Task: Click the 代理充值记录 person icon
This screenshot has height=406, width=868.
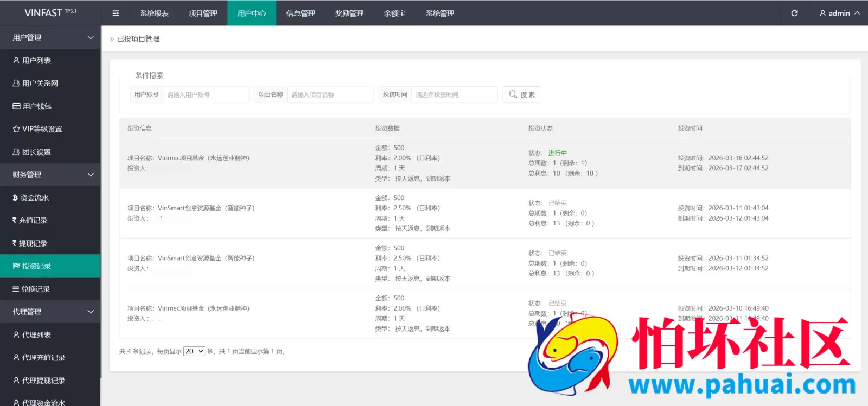Action: click(16, 358)
